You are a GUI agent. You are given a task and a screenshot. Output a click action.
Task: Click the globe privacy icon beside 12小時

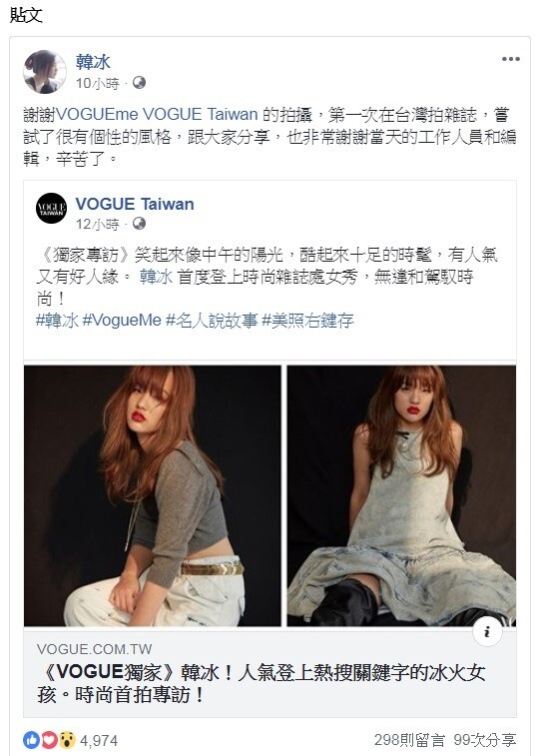pos(139,224)
